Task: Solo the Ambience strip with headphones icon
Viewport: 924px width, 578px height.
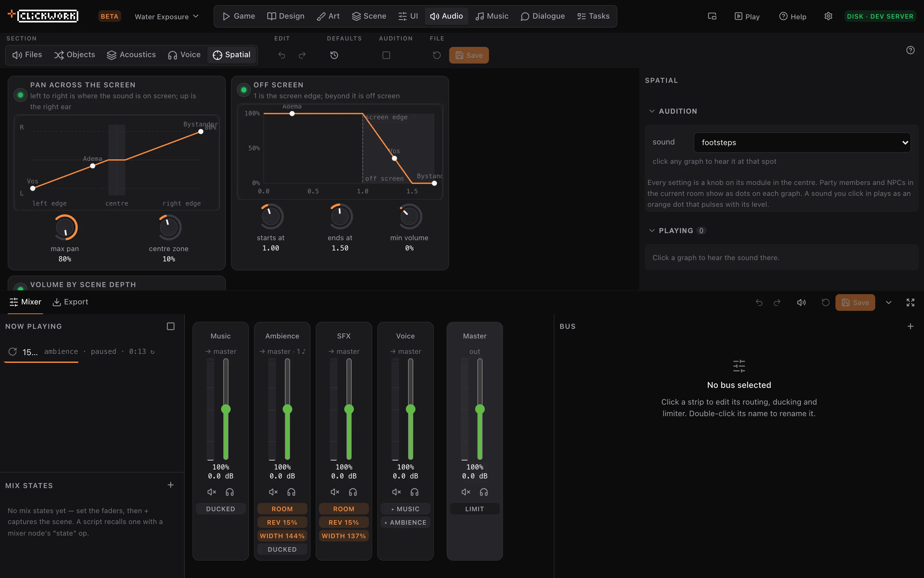Action: (x=291, y=492)
